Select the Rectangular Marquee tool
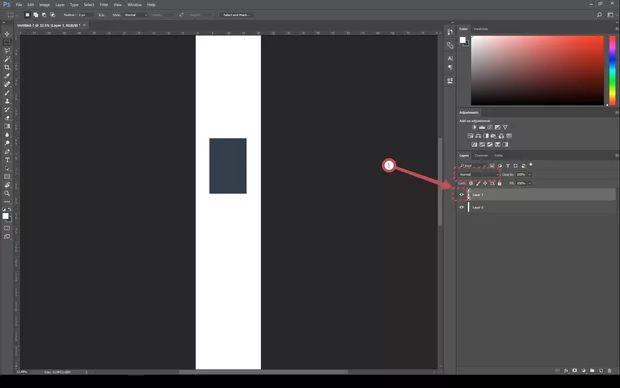620x388 pixels. tap(7, 42)
